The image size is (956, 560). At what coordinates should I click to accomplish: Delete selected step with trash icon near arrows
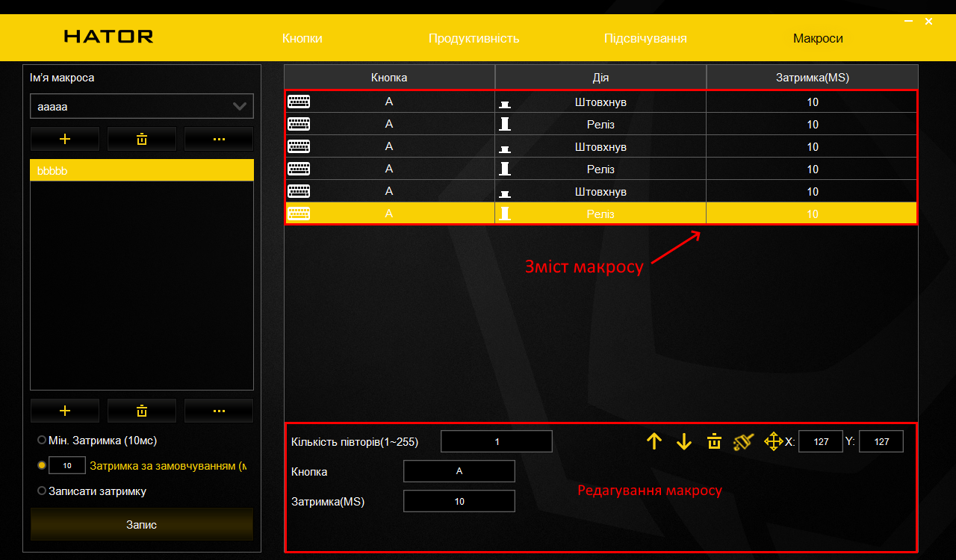coord(714,441)
